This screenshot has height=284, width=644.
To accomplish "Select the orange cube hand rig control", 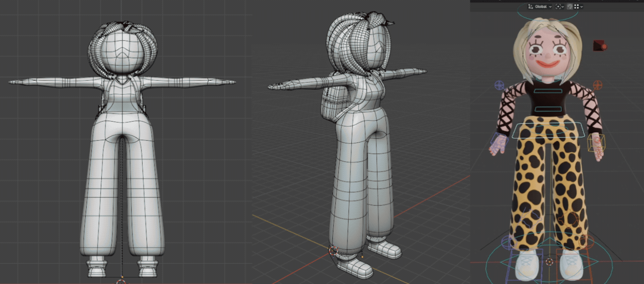I will coord(595,143).
